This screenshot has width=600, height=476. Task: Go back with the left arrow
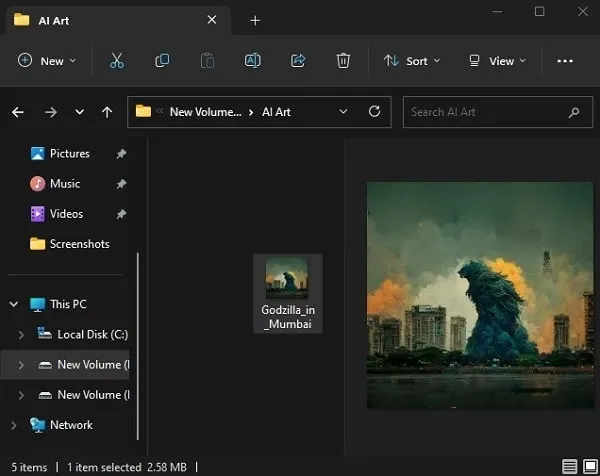point(18,112)
